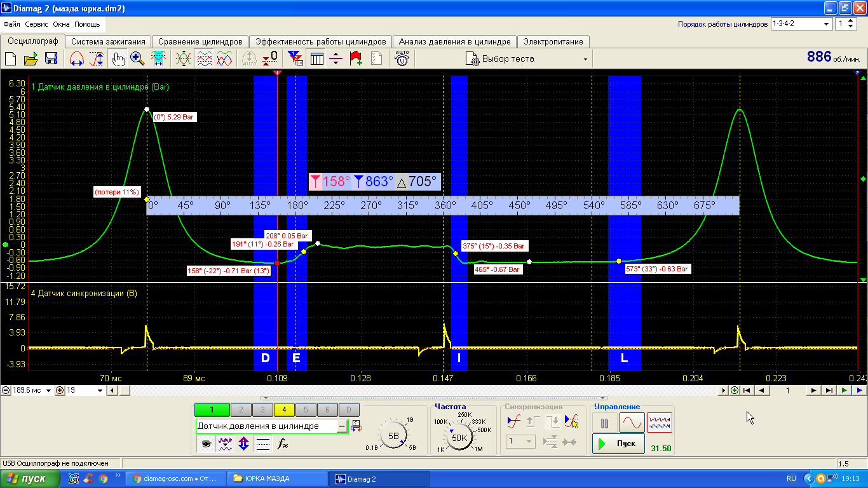This screenshot has height=488, width=868.
Task: Save the file with floppy disk icon
Action: click(51, 59)
